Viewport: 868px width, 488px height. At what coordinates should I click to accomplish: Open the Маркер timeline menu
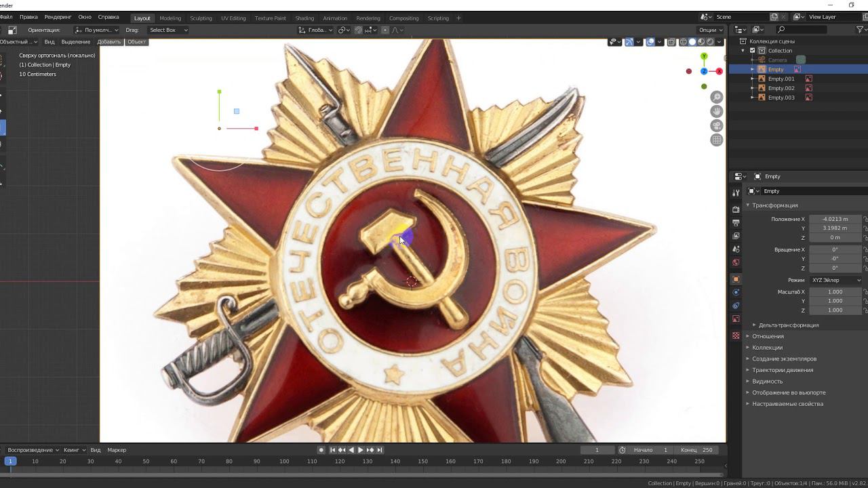click(117, 450)
